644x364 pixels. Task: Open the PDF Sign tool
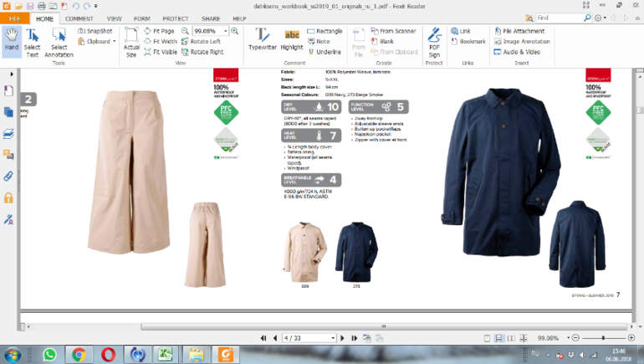coord(434,40)
